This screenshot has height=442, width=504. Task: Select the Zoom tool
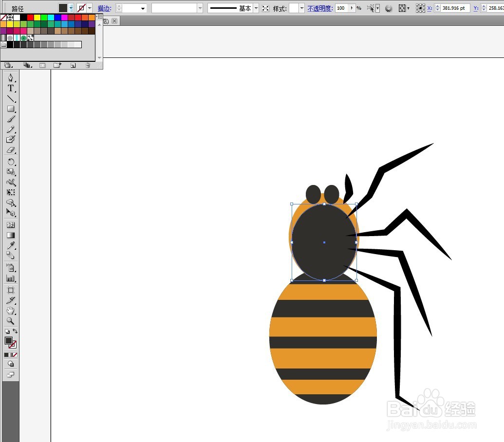click(11, 321)
